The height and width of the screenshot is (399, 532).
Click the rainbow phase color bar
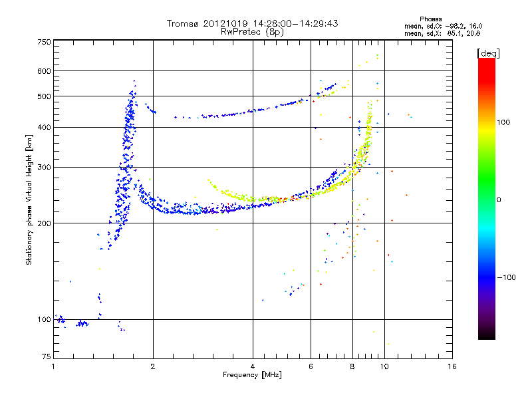tap(487, 198)
